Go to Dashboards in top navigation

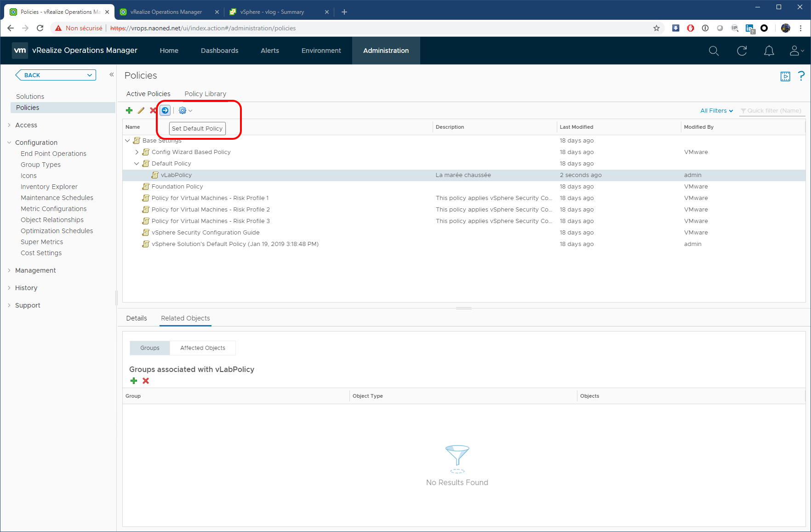click(x=219, y=51)
